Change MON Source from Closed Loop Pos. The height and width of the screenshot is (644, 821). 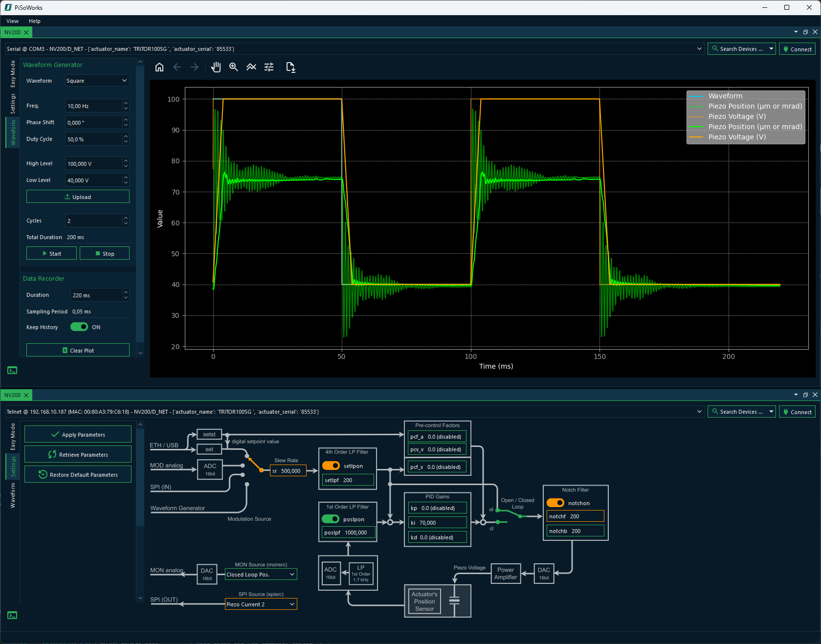pos(260,574)
